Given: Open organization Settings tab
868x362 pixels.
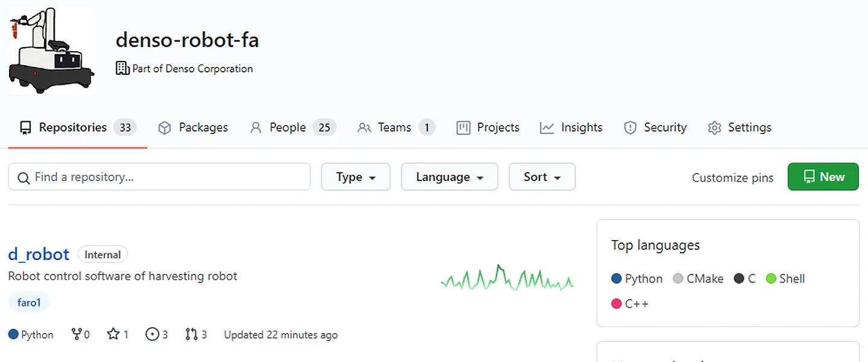Looking at the screenshot, I should [740, 127].
